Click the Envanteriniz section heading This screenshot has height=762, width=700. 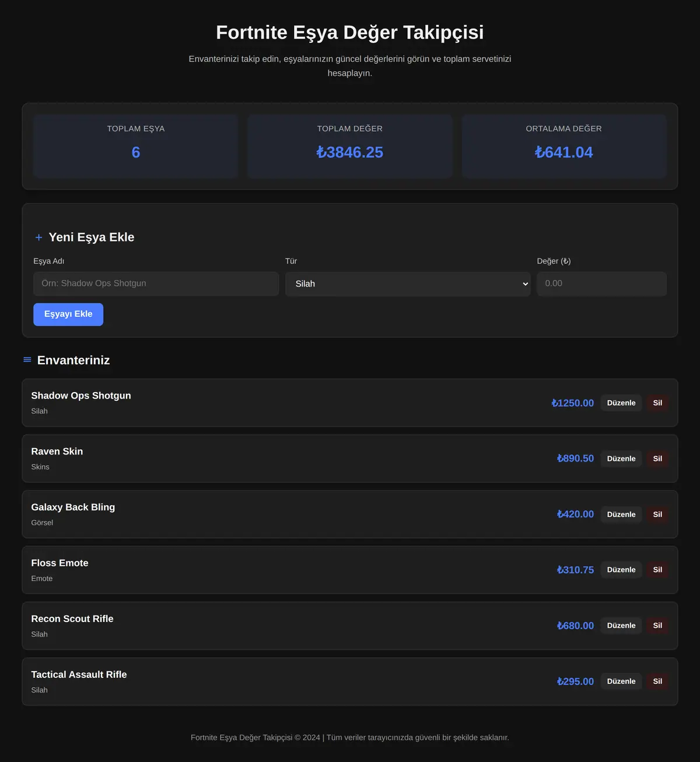click(73, 360)
